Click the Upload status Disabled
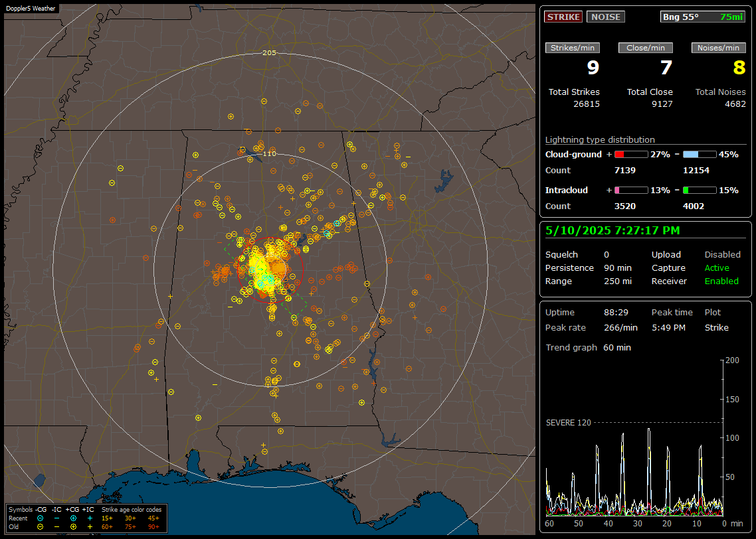The width and height of the screenshot is (756, 539). 722,255
